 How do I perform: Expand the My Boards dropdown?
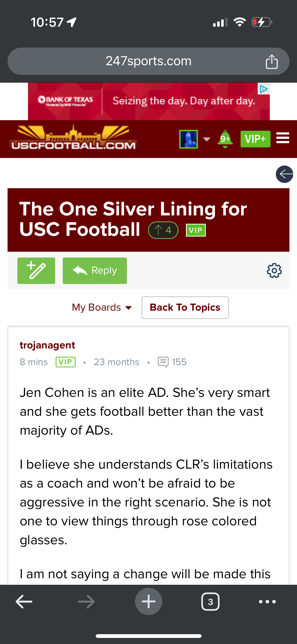(102, 307)
